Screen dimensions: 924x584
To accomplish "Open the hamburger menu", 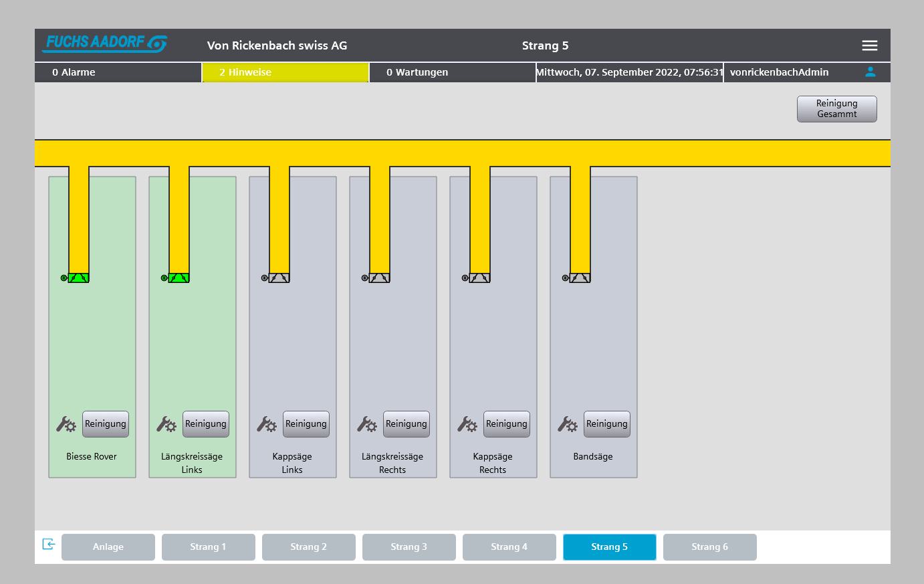I will point(869,45).
